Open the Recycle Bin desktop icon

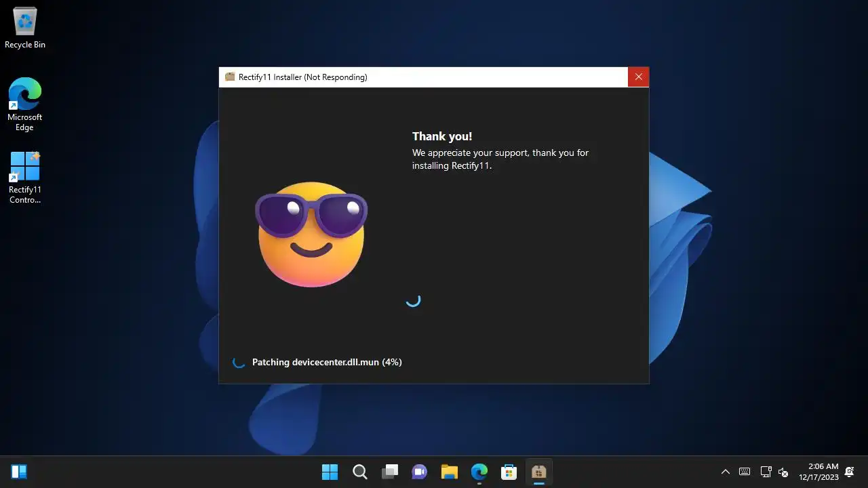click(25, 28)
